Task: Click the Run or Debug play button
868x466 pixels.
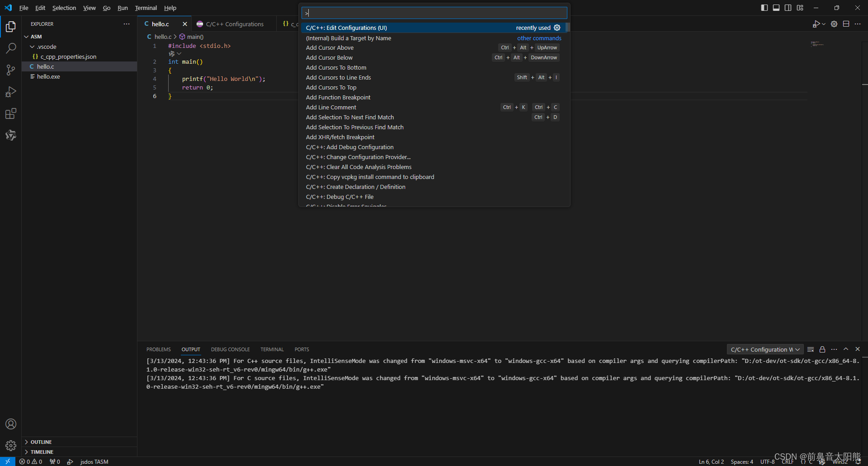Action: (816, 24)
